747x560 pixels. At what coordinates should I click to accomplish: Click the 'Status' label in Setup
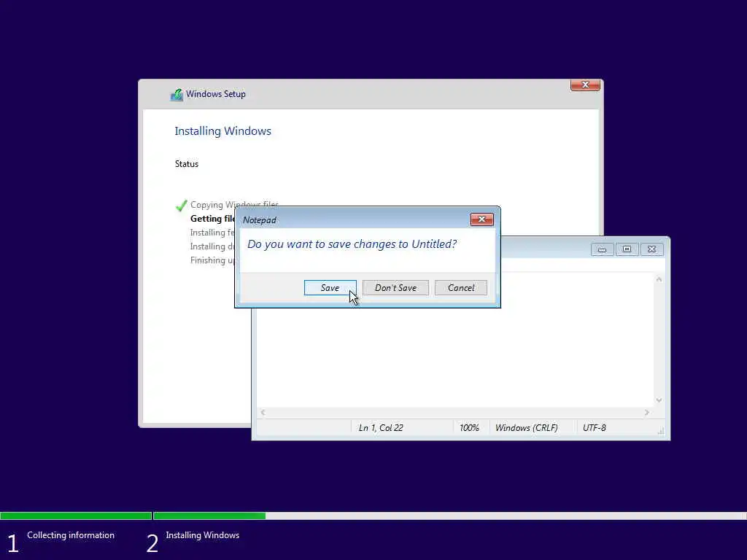[x=186, y=164]
